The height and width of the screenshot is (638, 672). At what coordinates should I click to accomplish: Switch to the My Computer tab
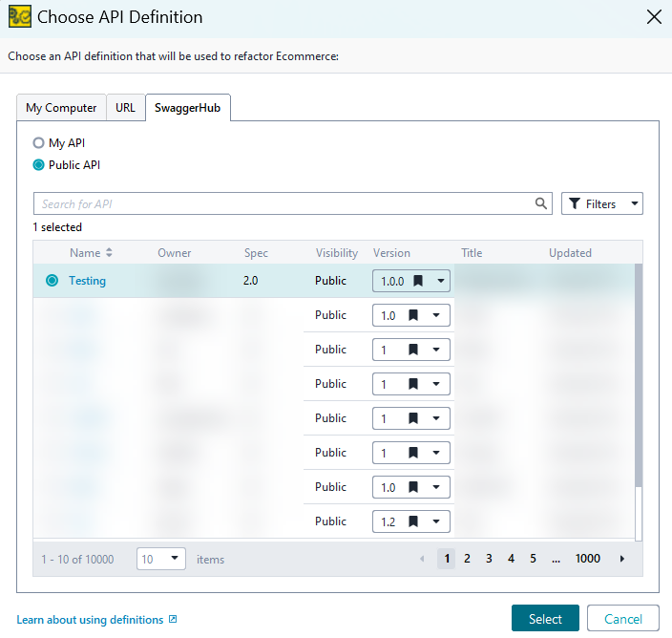click(61, 108)
